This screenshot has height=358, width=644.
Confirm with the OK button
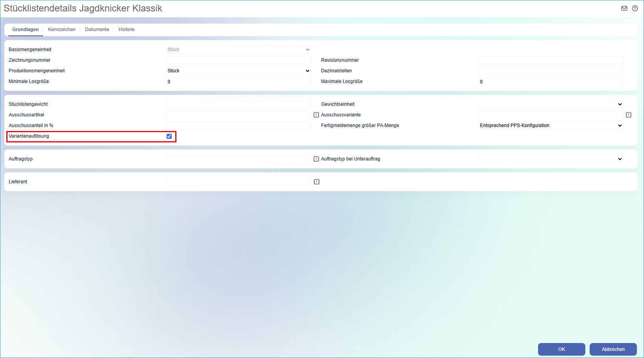click(x=562, y=349)
